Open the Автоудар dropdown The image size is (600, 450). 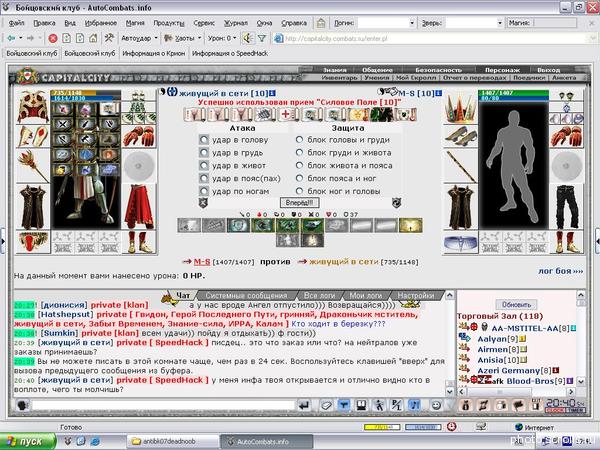click(139, 38)
